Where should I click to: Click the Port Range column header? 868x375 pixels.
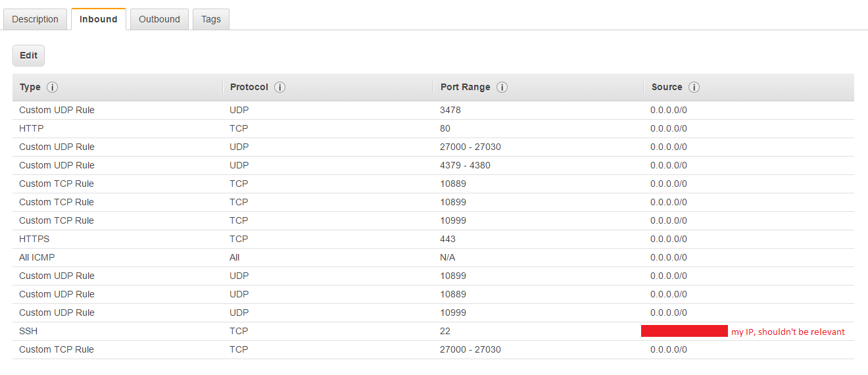click(465, 87)
